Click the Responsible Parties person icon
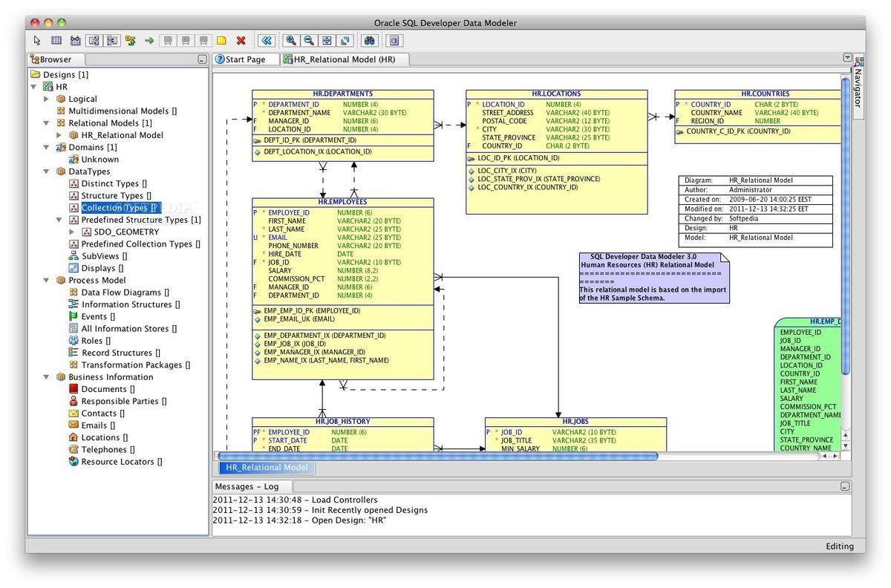891x588 pixels. (74, 401)
